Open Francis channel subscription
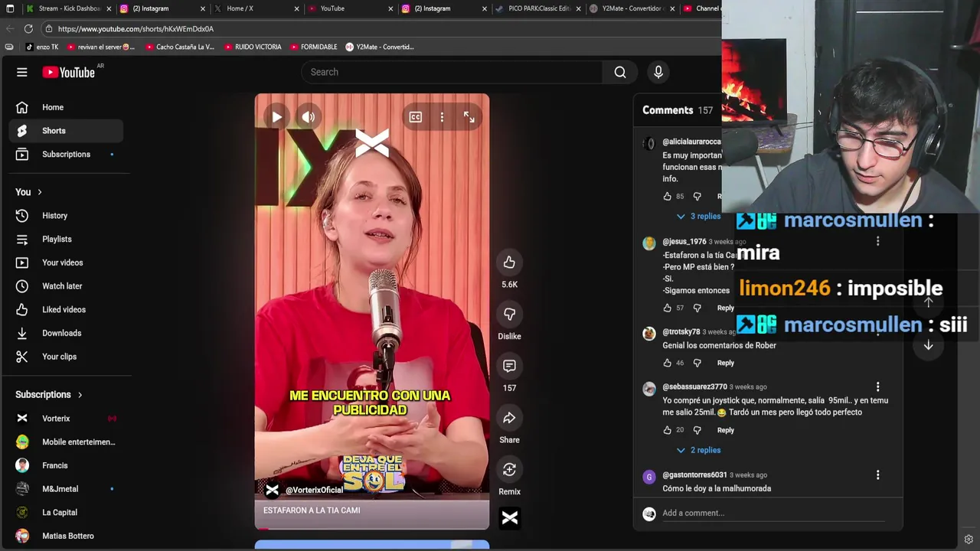The height and width of the screenshot is (551, 980). [x=66, y=465]
